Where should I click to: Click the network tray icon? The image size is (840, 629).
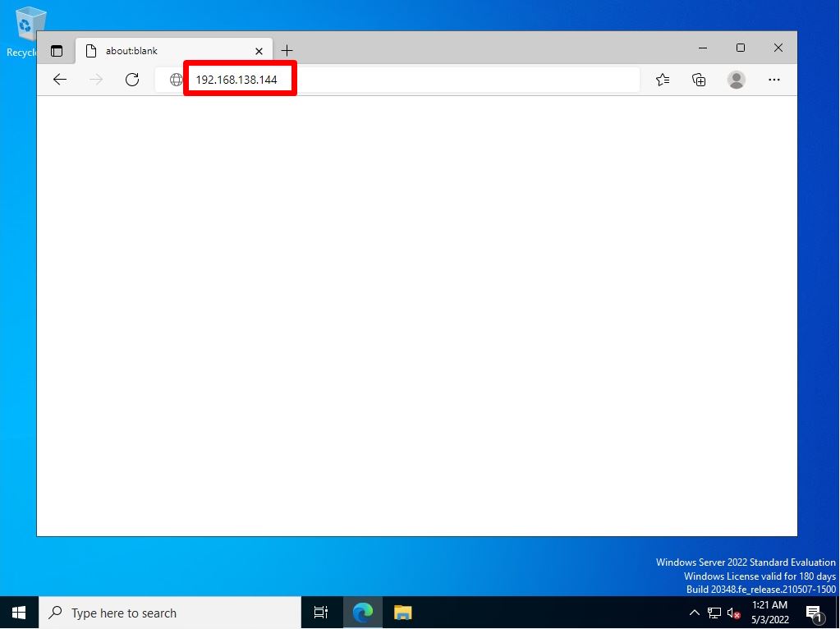[714, 613]
